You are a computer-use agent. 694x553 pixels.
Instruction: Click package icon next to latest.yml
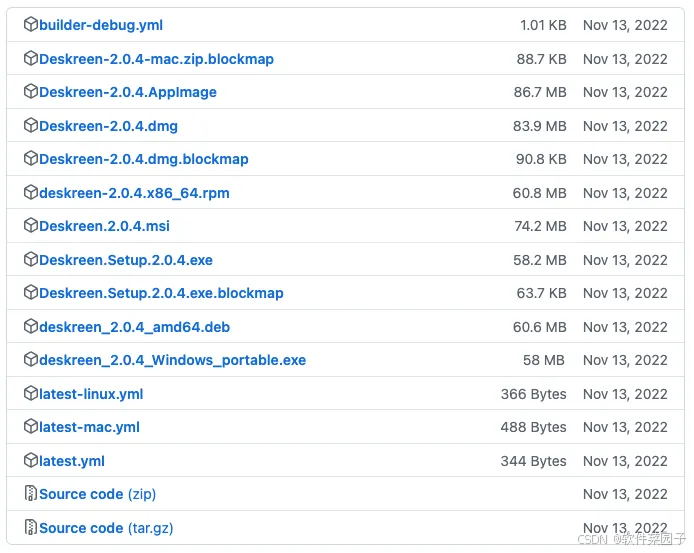(31, 460)
